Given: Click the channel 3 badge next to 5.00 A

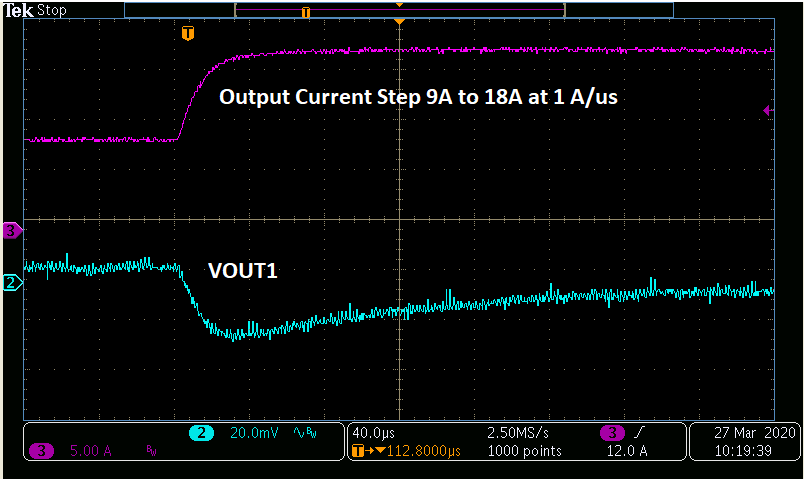Looking at the screenshot, I should tap(42, 451).
